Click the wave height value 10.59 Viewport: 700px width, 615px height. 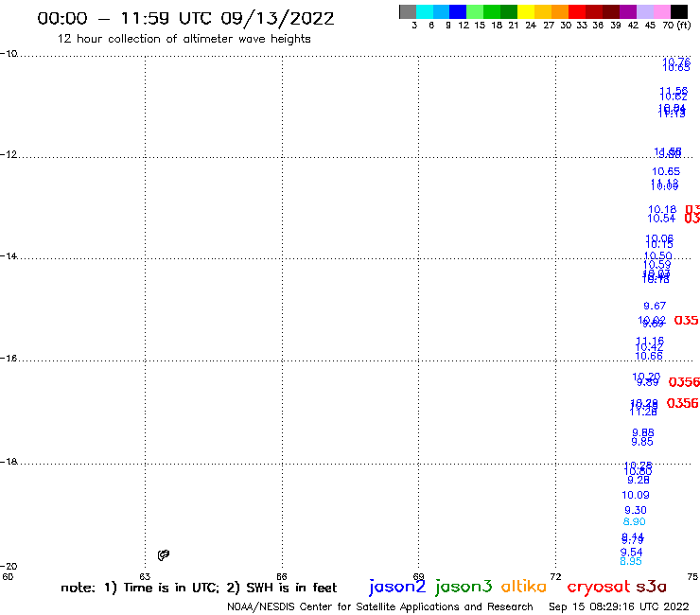click(657, 264)
